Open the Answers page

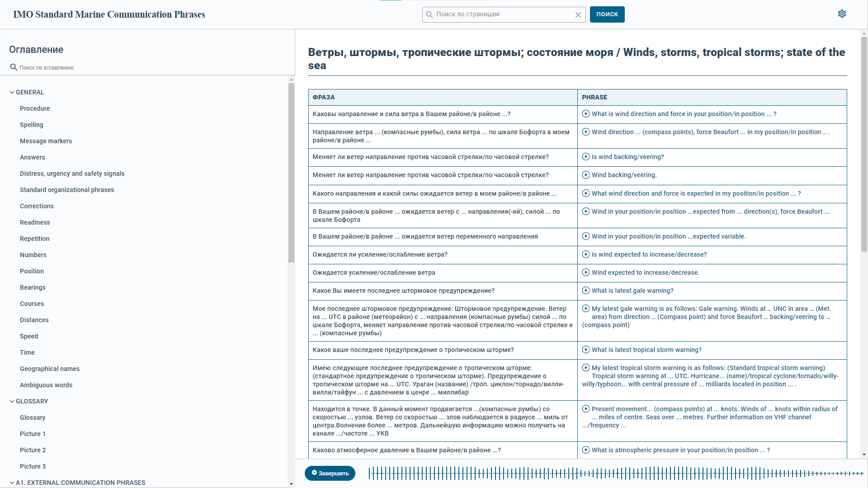point(33,157)
